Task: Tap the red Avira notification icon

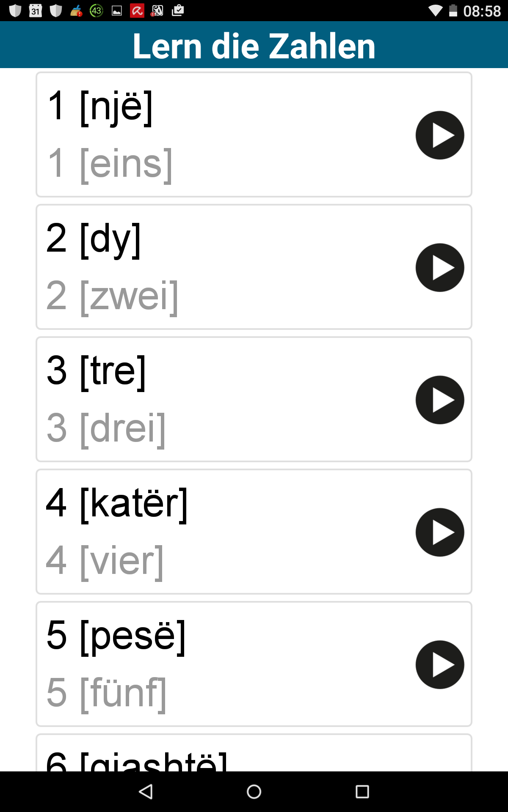Action: pos(137,11)
